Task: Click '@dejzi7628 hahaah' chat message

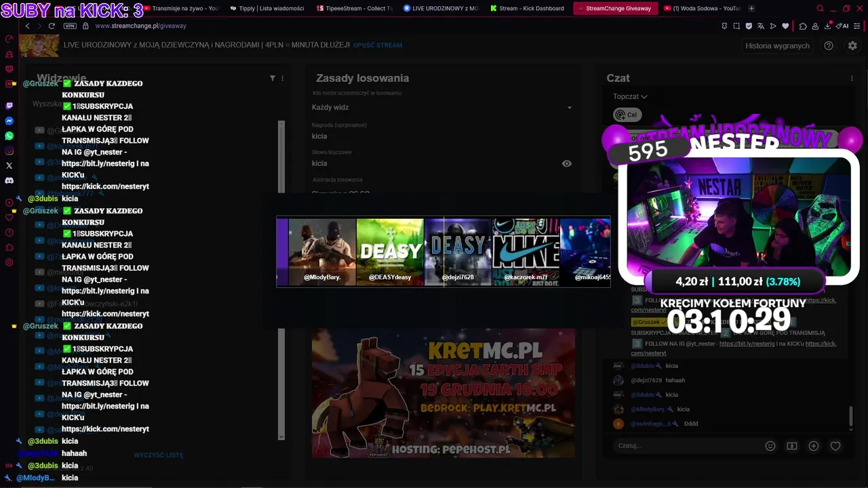Action: click(x=658, y=380)
